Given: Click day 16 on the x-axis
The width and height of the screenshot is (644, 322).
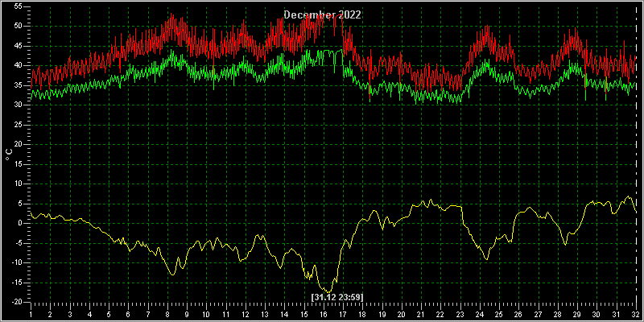Looking at the screenshot, I should 324,315.
